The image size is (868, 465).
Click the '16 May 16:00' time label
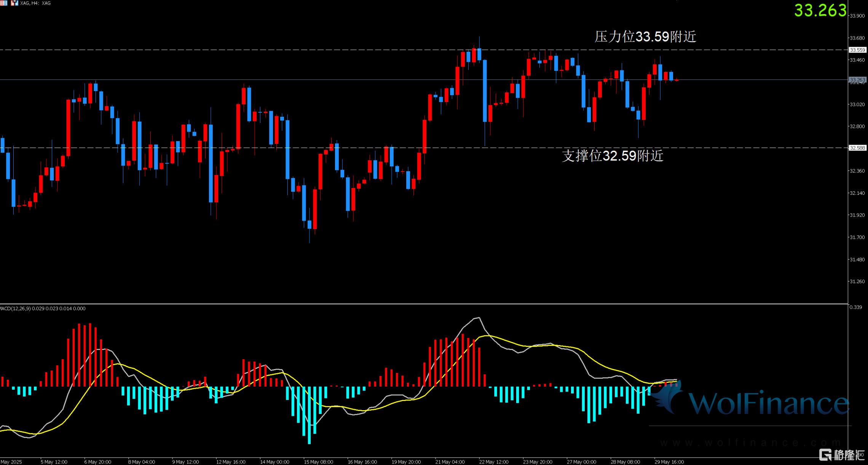pos(362,462)
